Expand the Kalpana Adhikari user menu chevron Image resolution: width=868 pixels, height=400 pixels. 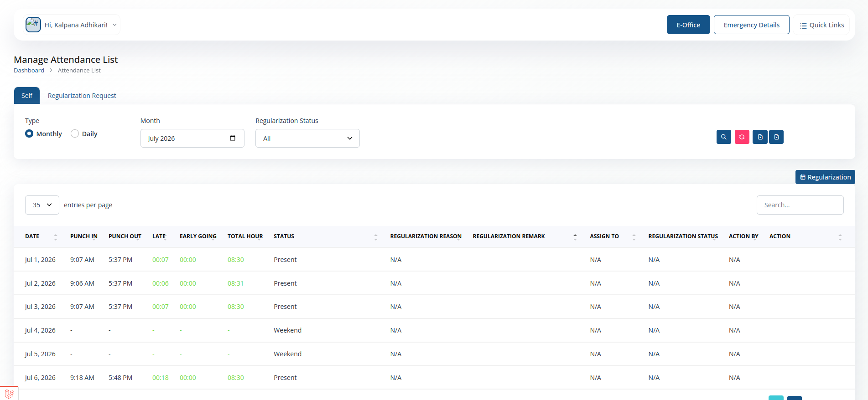[114, 25]
